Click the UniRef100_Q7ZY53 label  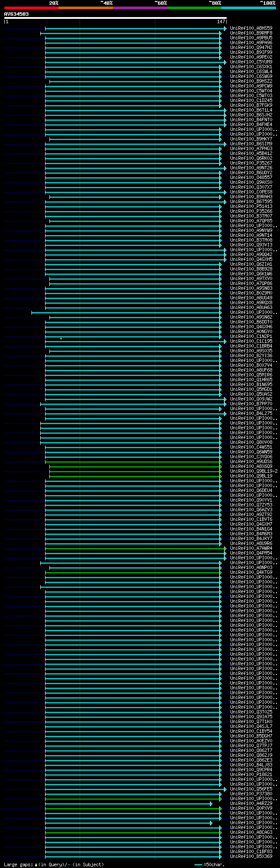coord(251,505)
